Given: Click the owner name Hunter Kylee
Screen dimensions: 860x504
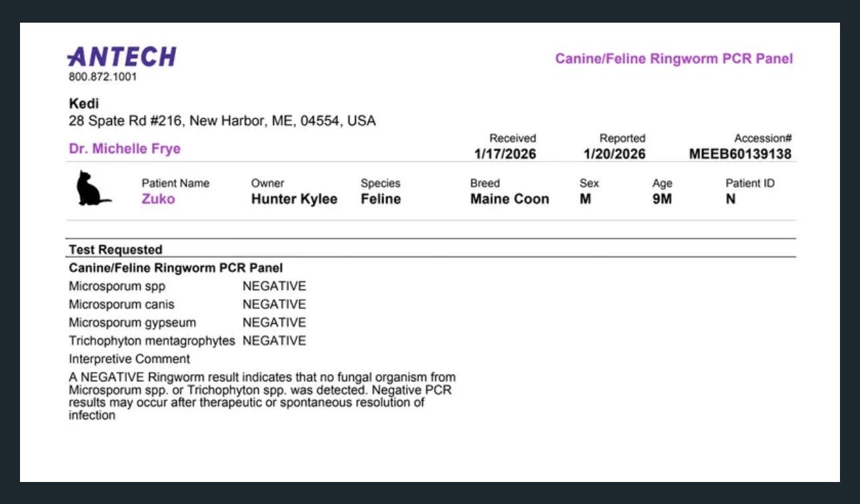Looking at the screenshot, I should pos(294,199).
